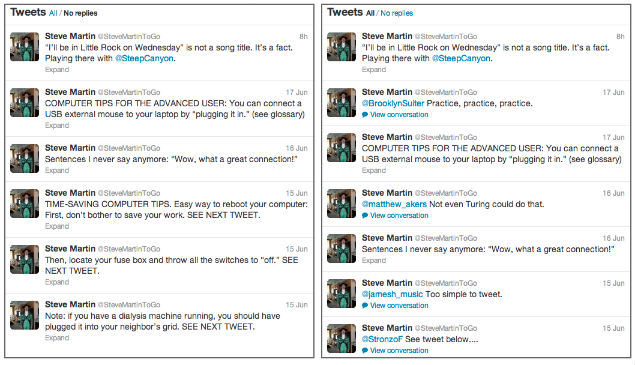635x365 pixels.
Task: Click the @SteveMartinToGo handle on the dialysis tweet
Action: coord(129,305)
